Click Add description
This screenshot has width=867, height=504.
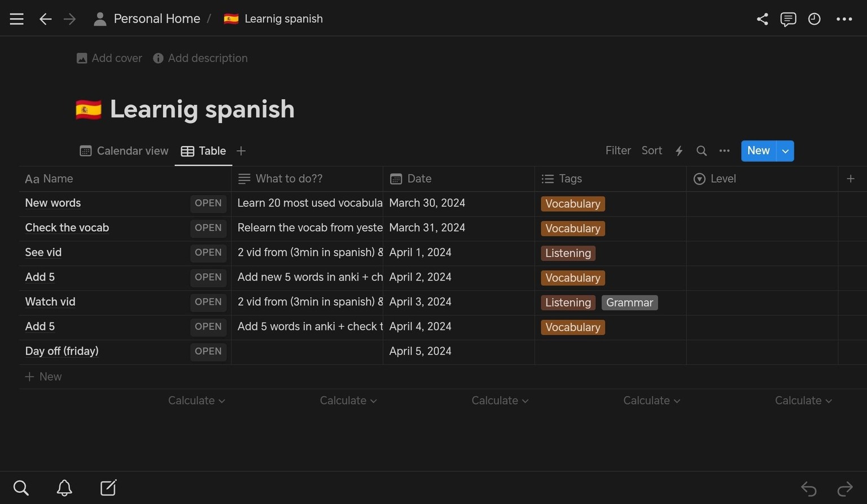click(x=200, y=58)
